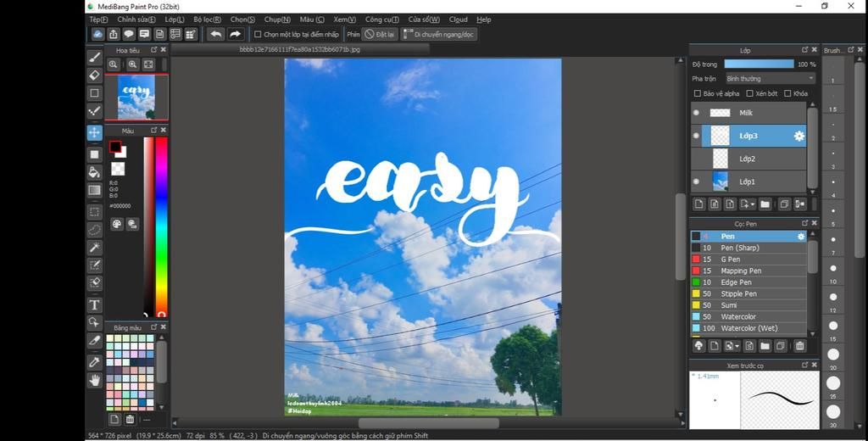Undock the Bảng màu palette panel
This screenshot has width=868, height=441.
[x=154, y=327]
